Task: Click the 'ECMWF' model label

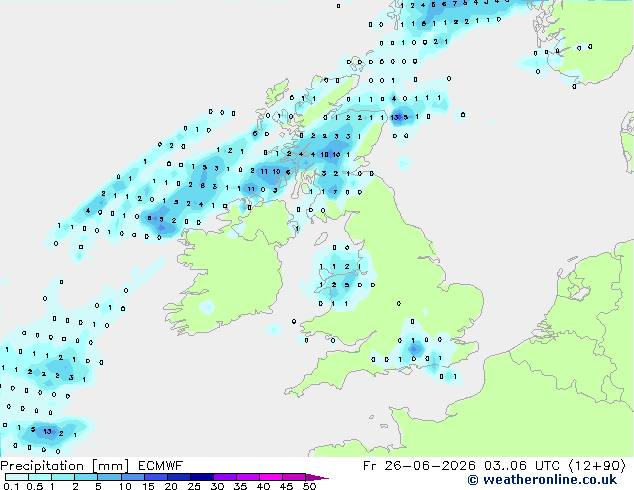Action: coord(160,466)
